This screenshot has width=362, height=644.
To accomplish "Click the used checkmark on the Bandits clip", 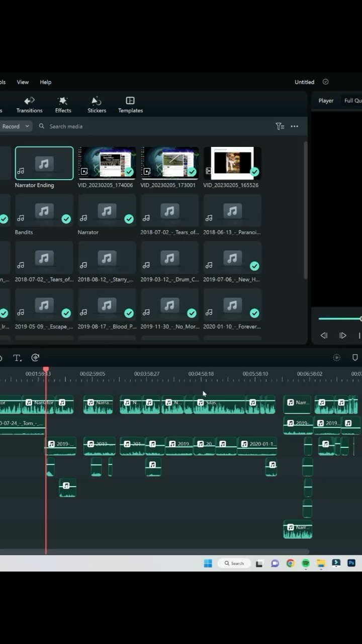I will [x=66, y=219].
